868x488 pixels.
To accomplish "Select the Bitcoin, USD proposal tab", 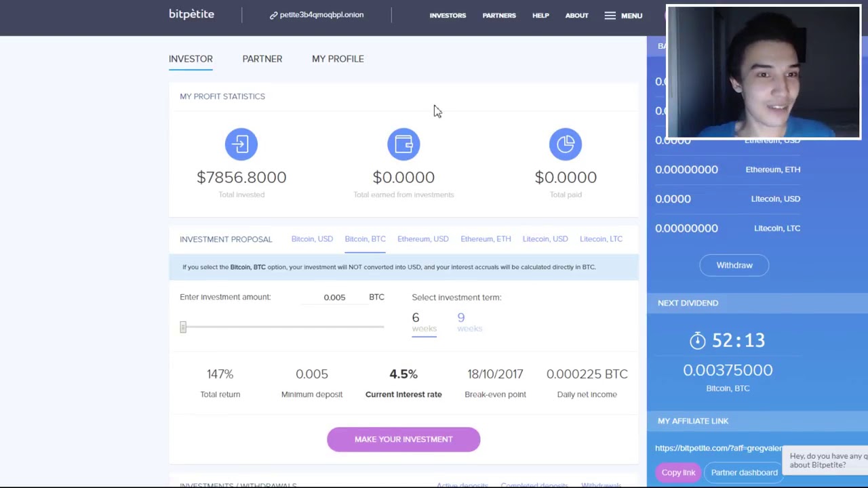I will click(x=312, y=239).
